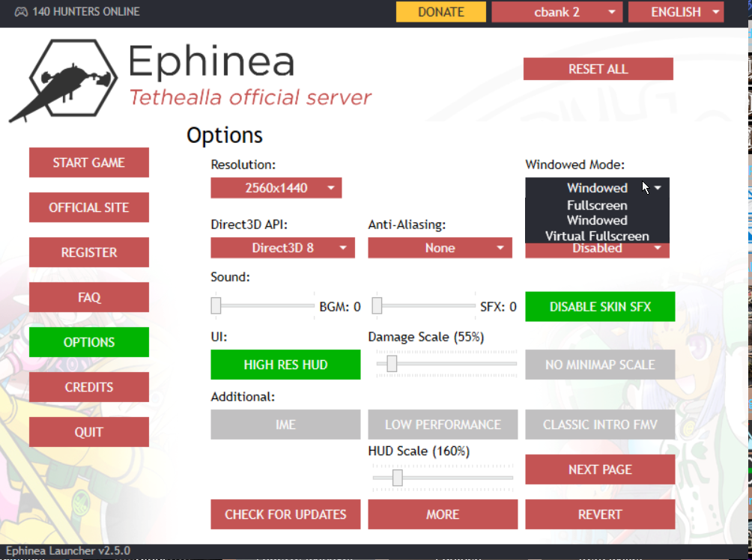The height and width of the screenshot is (560, 752).
Task: Open the Anti-Aliasing None dropdown
Action: 440,248
